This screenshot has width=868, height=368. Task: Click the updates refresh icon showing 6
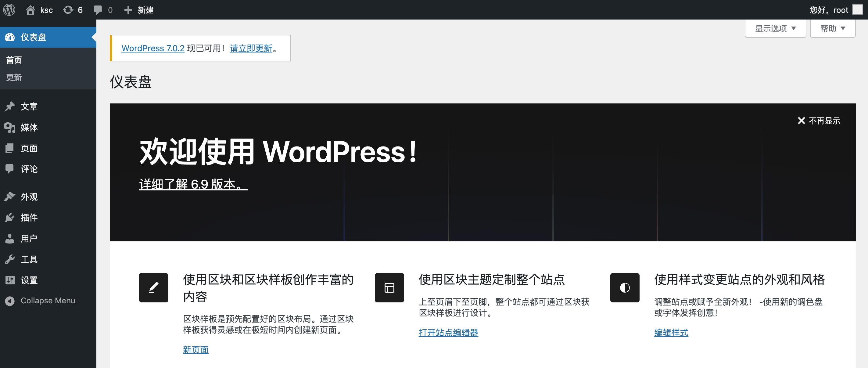(x=68, y=10)
